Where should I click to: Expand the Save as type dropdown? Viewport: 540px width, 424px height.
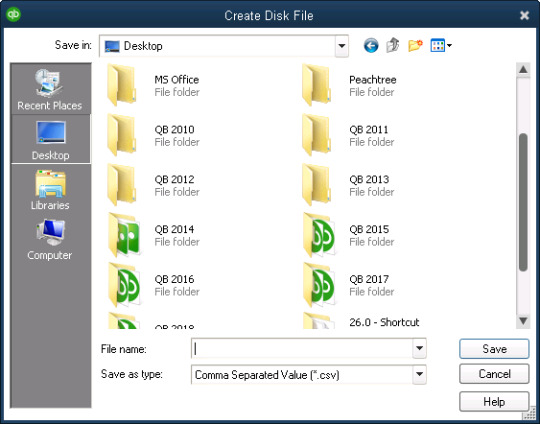[419, 374]
